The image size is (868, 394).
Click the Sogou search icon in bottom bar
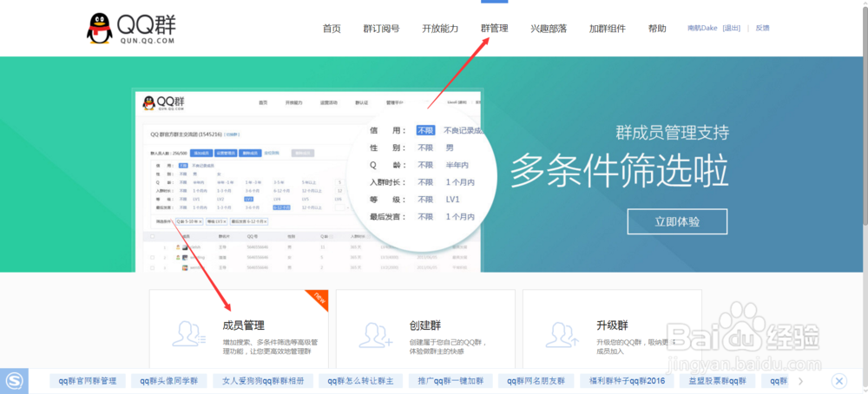(14, 381)
